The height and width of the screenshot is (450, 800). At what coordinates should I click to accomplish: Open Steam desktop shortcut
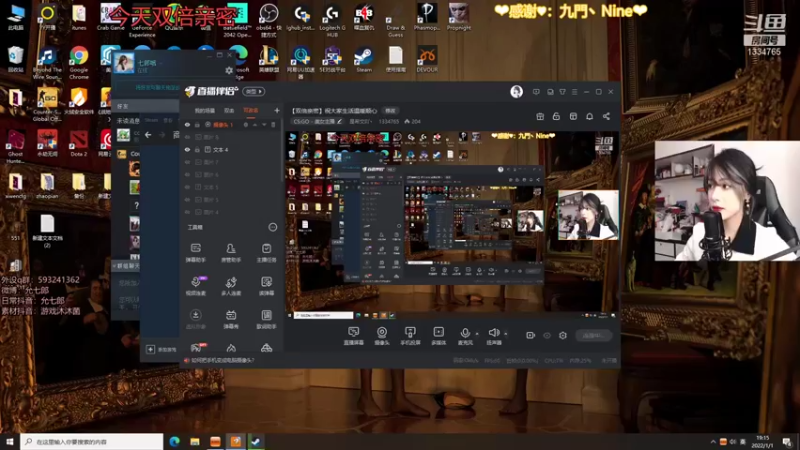(x=364, y=59)
